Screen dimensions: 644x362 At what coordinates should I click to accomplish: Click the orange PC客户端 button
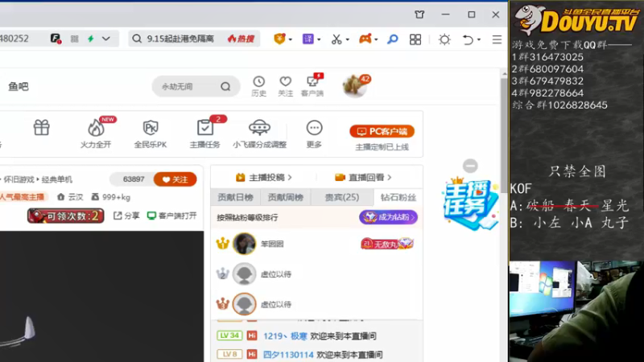382,131
